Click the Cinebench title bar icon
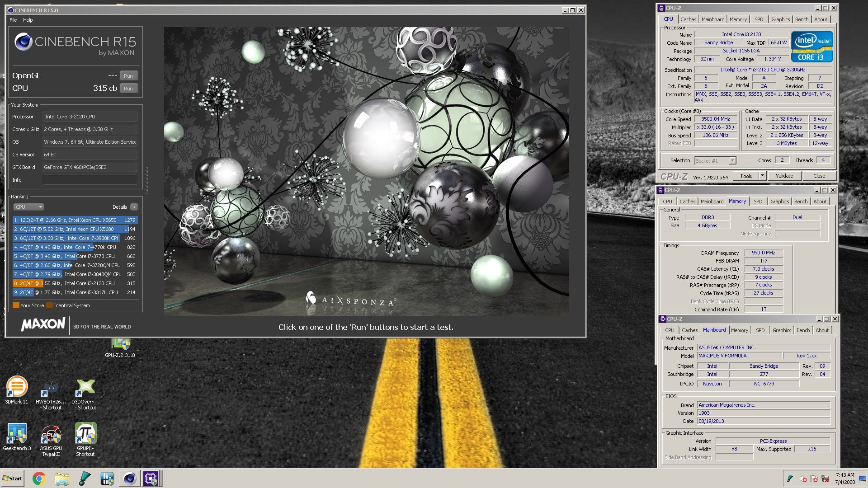Screen dimensions: 868x488 point(11,10)
